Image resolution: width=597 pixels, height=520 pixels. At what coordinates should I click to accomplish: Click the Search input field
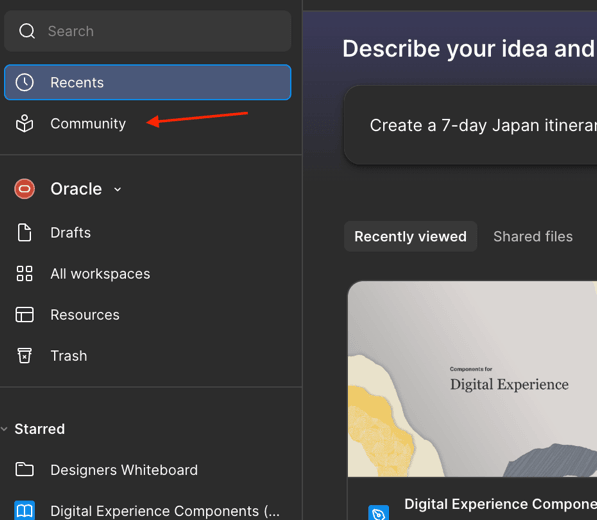click(x=148, y=31)
